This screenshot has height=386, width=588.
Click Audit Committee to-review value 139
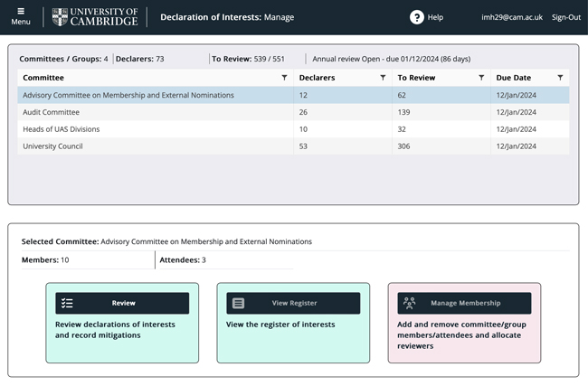[403, 112]
